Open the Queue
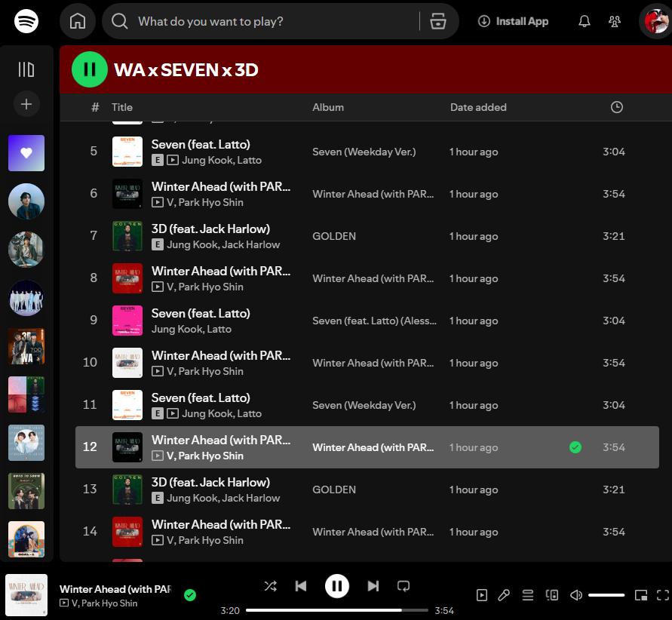 click(528, 594)
